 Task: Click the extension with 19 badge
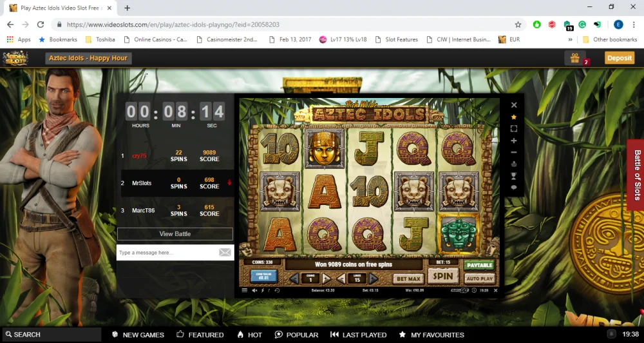click(567, 26)
